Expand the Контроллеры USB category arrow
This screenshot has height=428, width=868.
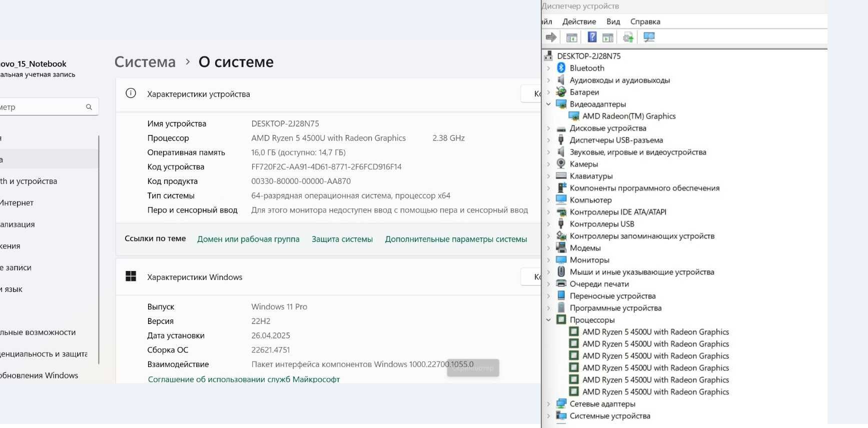click(548, 224)
